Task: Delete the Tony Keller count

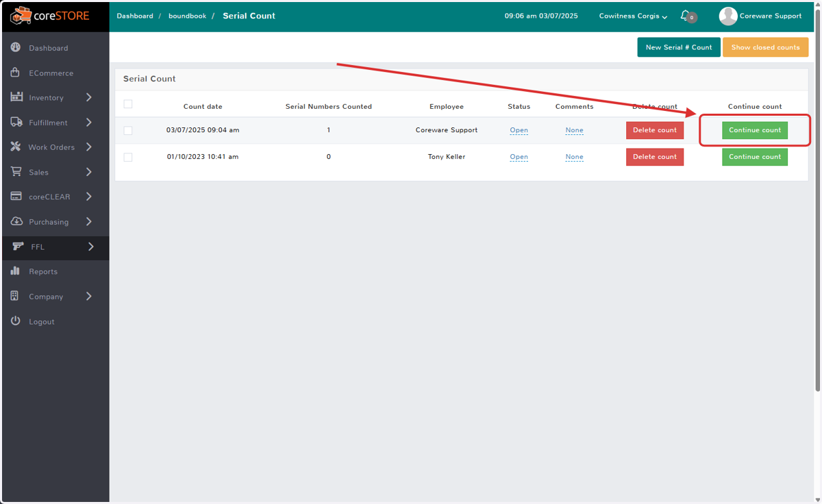Action: (x=654, y=157)
